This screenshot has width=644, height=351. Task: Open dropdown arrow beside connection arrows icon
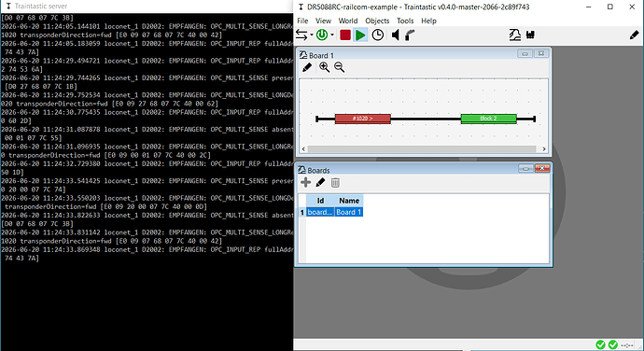click(x=312, y=35)
